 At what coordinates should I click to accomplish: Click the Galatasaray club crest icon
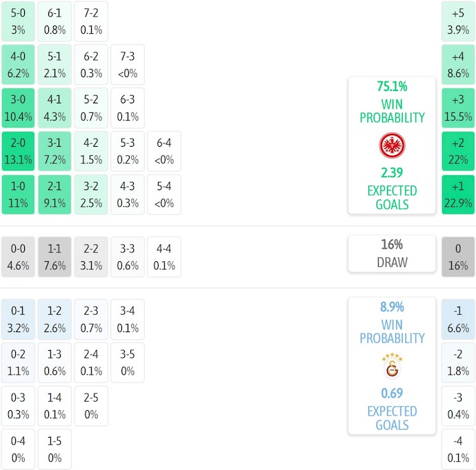point(392,366)
